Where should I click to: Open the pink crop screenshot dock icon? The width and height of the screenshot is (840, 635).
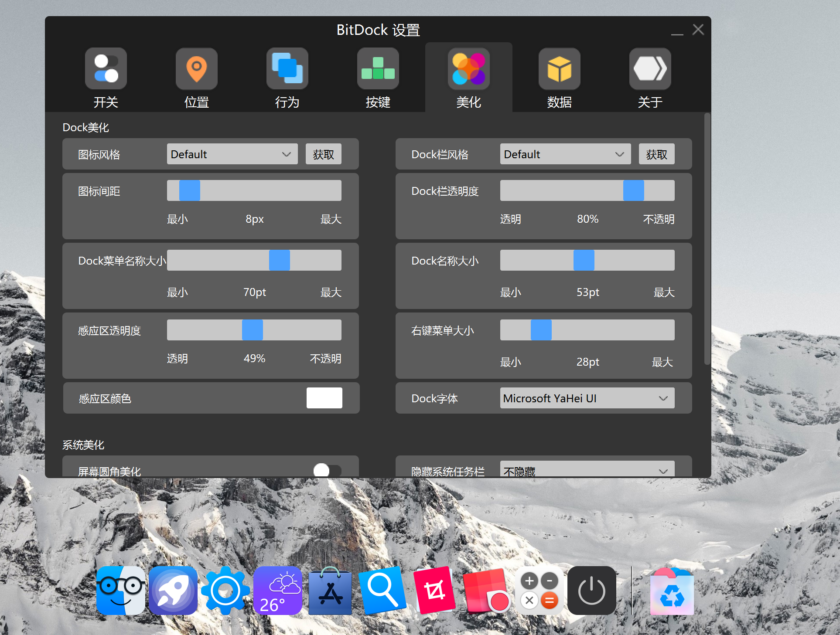coord(435,591)
